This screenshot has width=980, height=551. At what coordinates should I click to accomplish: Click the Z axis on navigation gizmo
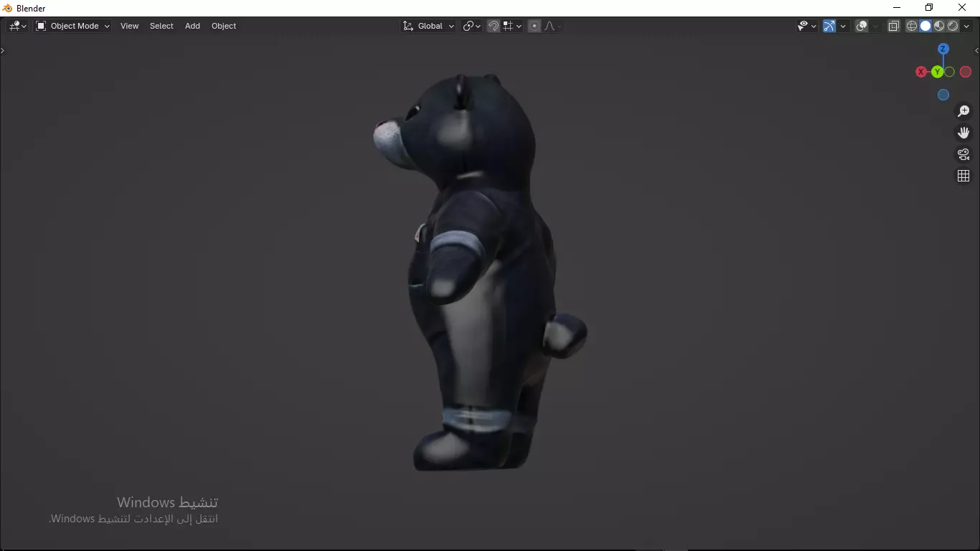point(943,49)
